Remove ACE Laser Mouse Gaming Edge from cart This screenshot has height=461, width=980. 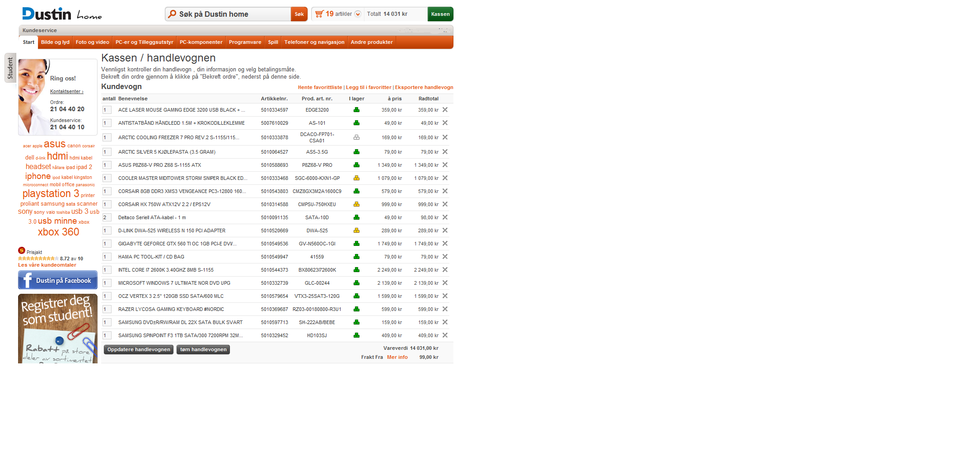pos(445,110)
